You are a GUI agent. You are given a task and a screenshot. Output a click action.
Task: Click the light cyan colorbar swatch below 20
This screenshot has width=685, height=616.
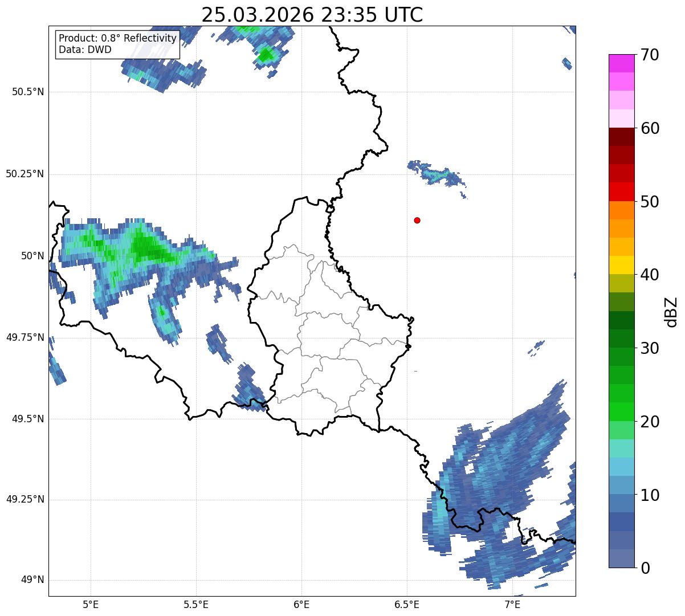click(x=621, y=448)
